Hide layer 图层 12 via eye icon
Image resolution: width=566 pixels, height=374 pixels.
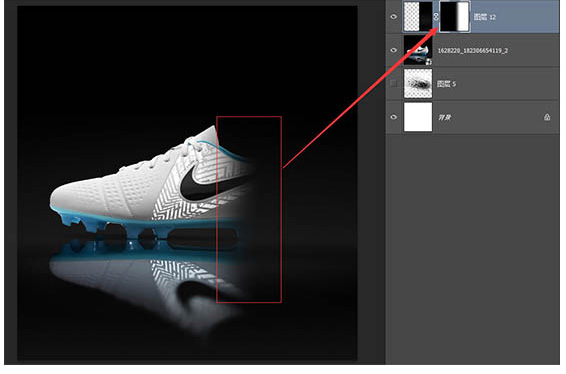click(x=393, y=17)
